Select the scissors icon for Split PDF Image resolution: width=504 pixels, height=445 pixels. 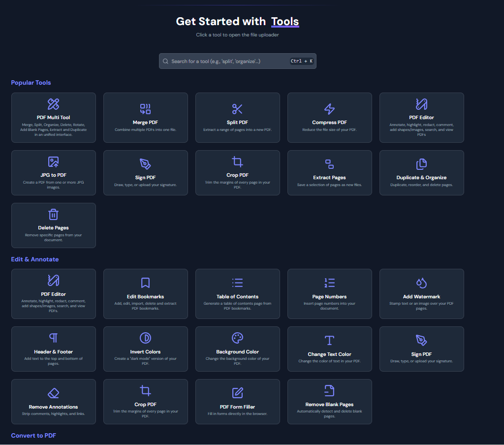pos(237,109)
